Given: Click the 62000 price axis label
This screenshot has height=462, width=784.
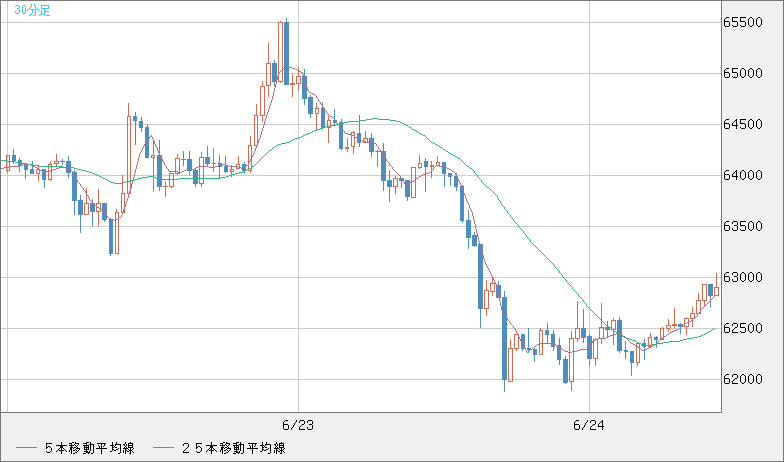Looking at the screenshot, I should tap(743, 380).
